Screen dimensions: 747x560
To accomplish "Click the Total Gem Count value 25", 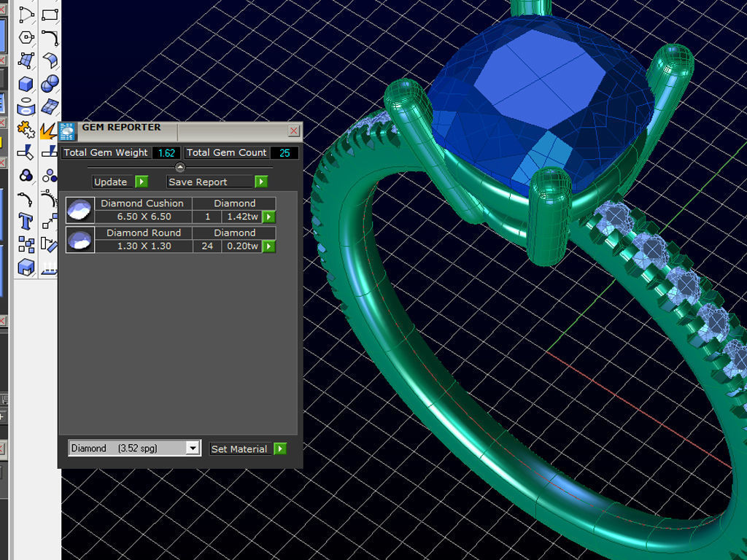I will [285, 153].
